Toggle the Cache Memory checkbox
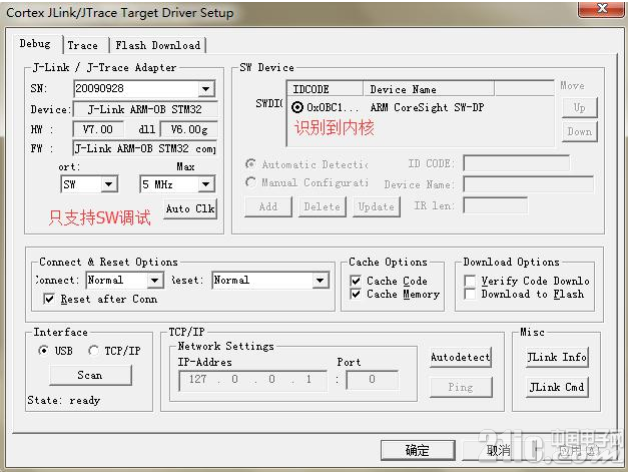Screen dimensions: 632x472 pos(356,294)
